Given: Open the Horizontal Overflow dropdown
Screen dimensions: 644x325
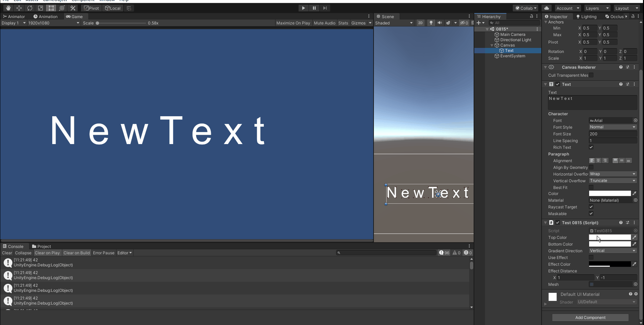Looking at the screenshot, I should (613, 174).
